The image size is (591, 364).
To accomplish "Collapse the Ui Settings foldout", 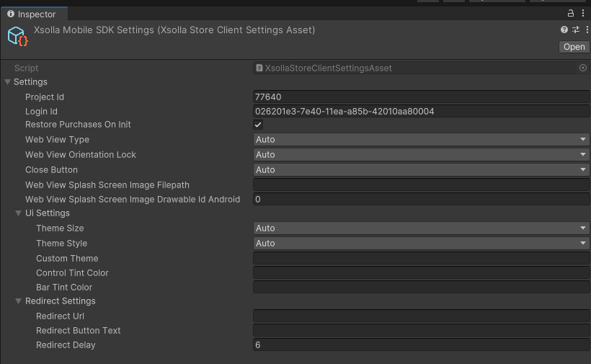I will pos(18,213).
